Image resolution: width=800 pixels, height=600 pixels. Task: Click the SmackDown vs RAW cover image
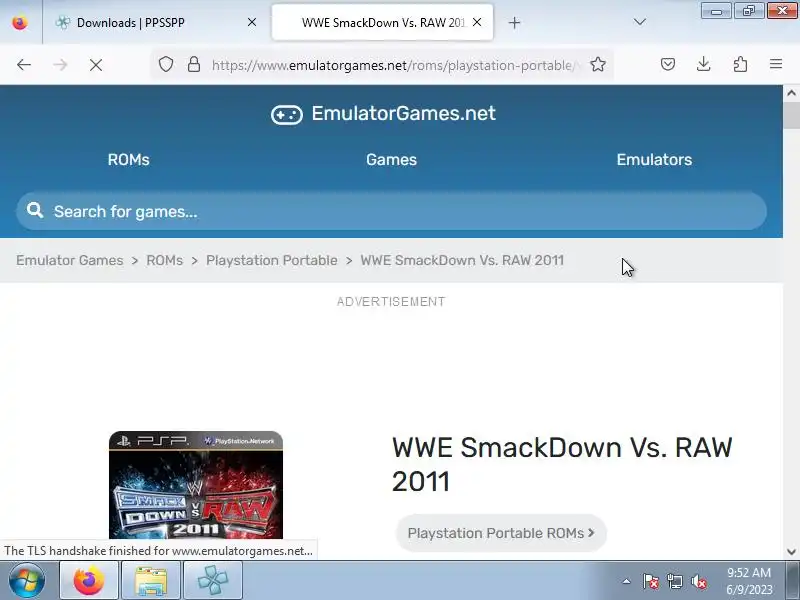click(x=196, y=485)
